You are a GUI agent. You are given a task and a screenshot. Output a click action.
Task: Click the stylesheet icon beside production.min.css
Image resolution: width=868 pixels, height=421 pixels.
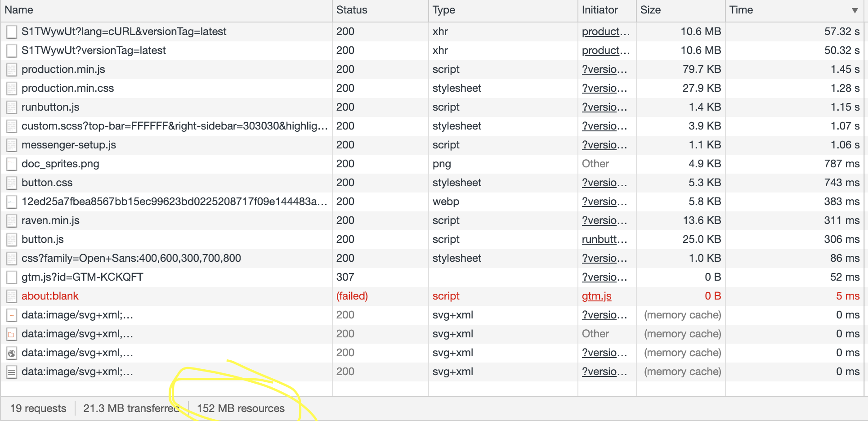[x=11, y=88]
